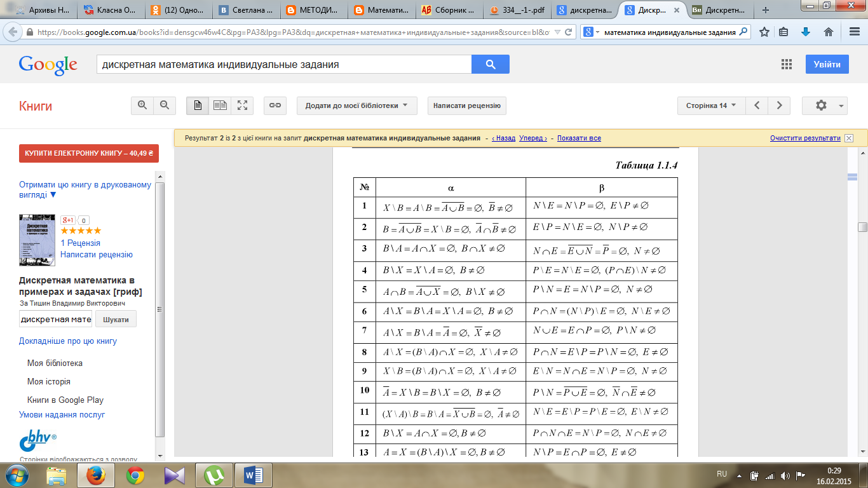Click the Google +1 button
868x488 pixels.
(x=68, y=220)
